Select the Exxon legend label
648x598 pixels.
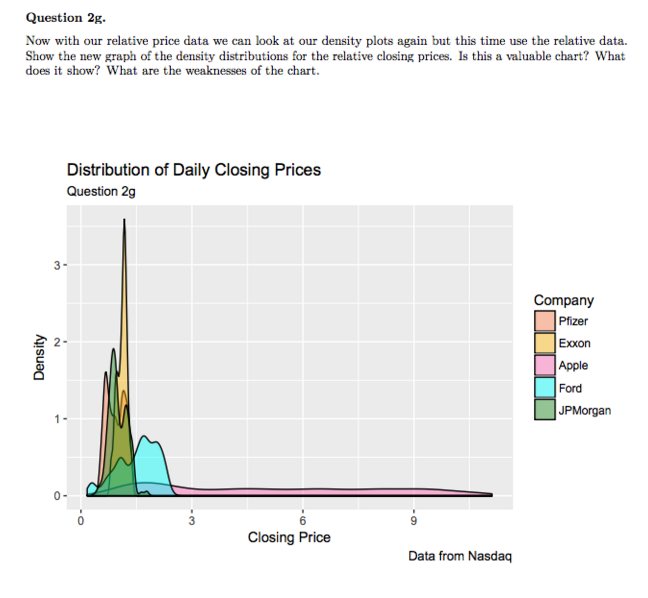pos(574,343)
